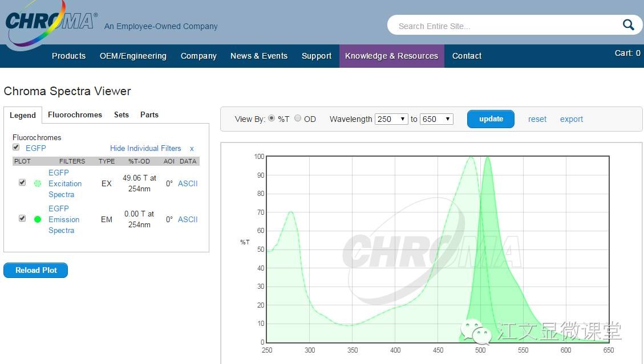Uncheck the EGFP Emission Spectra plot checkbox
Viewport: 644px width, 364px height.
(x=22, y=218)
